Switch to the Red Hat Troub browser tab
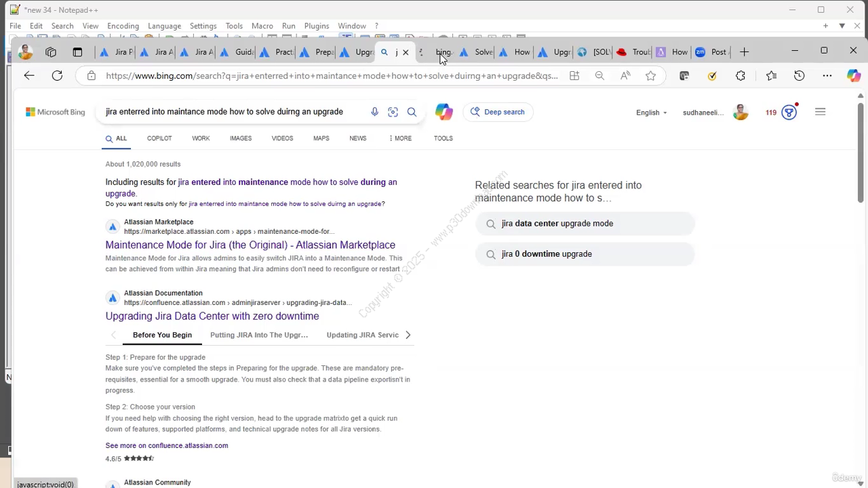Screen dimensions: 868x488 click(633, 52)
